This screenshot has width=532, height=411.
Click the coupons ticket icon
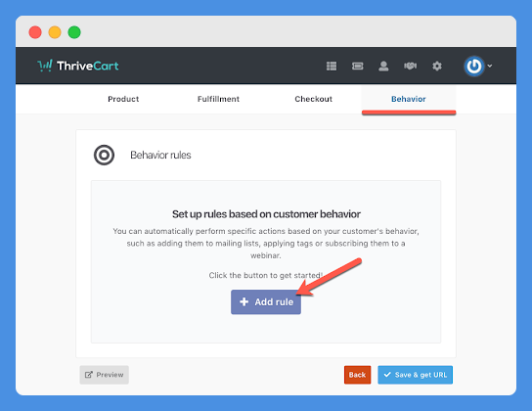click(357, 66)
